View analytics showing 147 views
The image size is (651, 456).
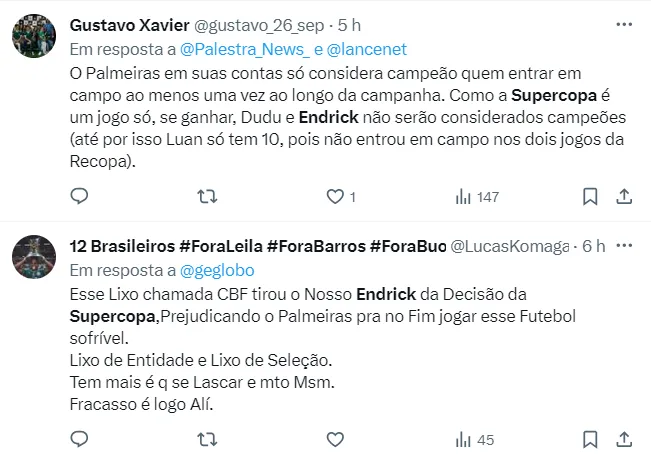477,197
